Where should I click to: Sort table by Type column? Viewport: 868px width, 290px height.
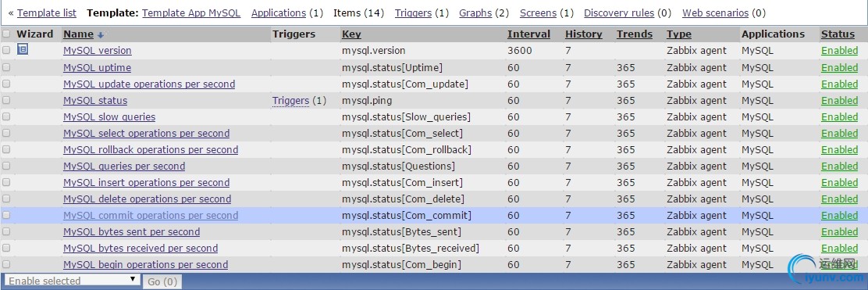[x=678, y=34]
